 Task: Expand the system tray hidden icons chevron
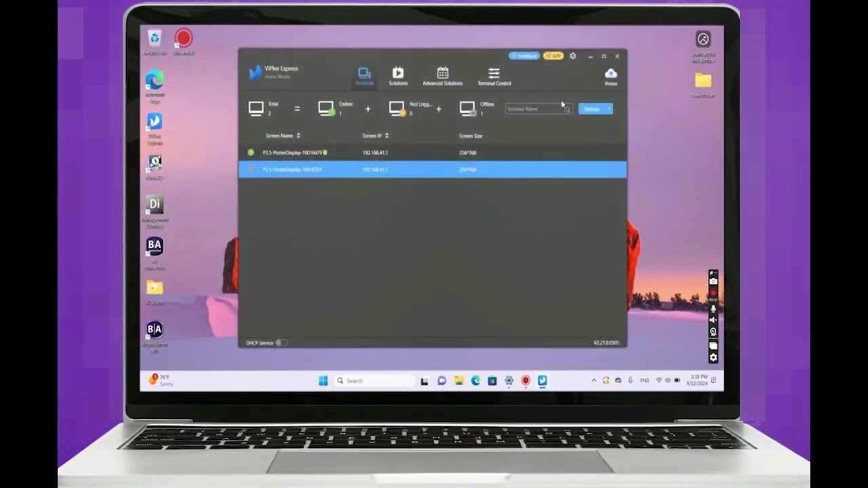[x=594, y=381]
